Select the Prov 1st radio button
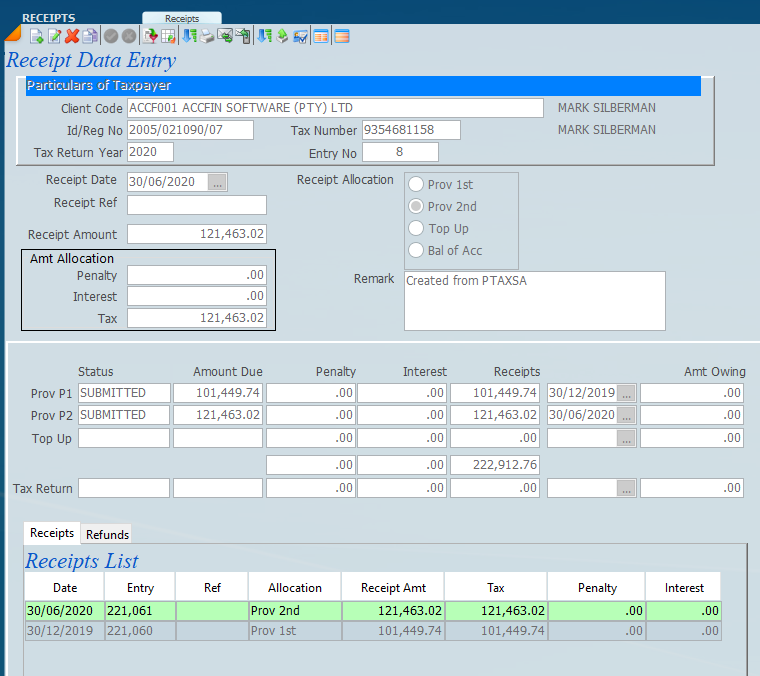760x676 pixels. [416, 185]
